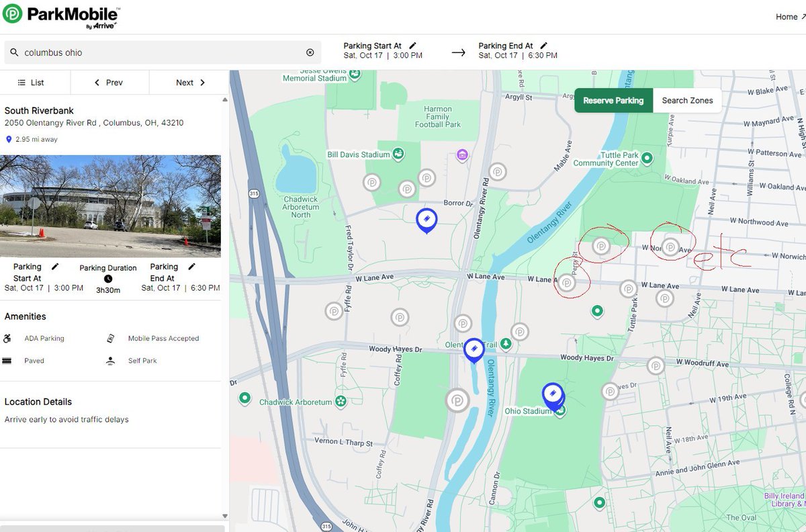Click parking marker on Fyffe Rd
806x532 pixels.
[x=334, y=311]
